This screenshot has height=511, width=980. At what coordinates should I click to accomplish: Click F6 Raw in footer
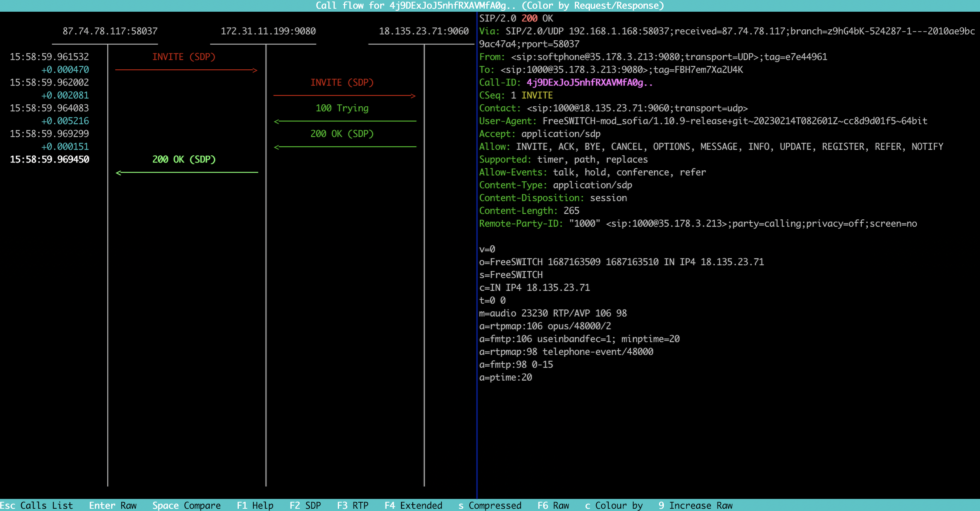(x=553, y=505)
